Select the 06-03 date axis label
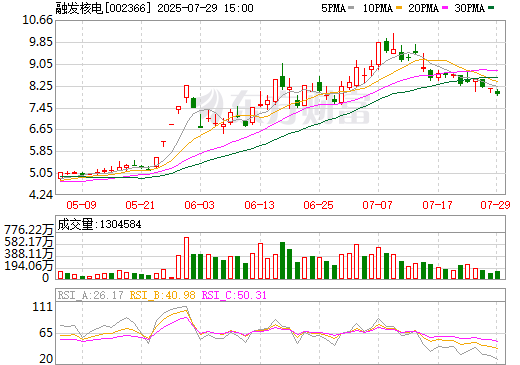520x365 pixels. [x=200, y=205]
